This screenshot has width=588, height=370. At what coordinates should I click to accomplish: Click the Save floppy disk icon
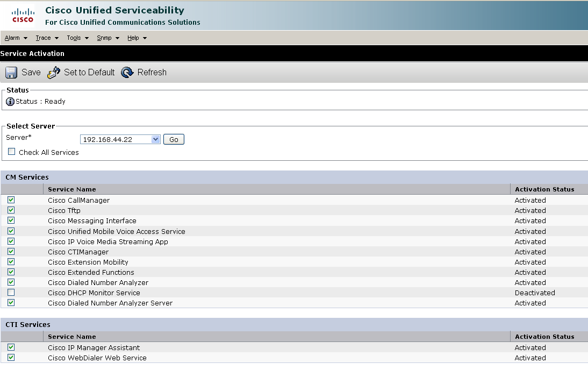(x=11, y=73)
